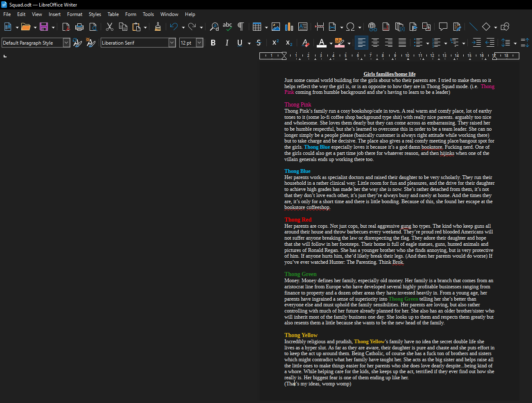Screen dimensions: 532x403
Task: Insert a text box
Action: 303,27
